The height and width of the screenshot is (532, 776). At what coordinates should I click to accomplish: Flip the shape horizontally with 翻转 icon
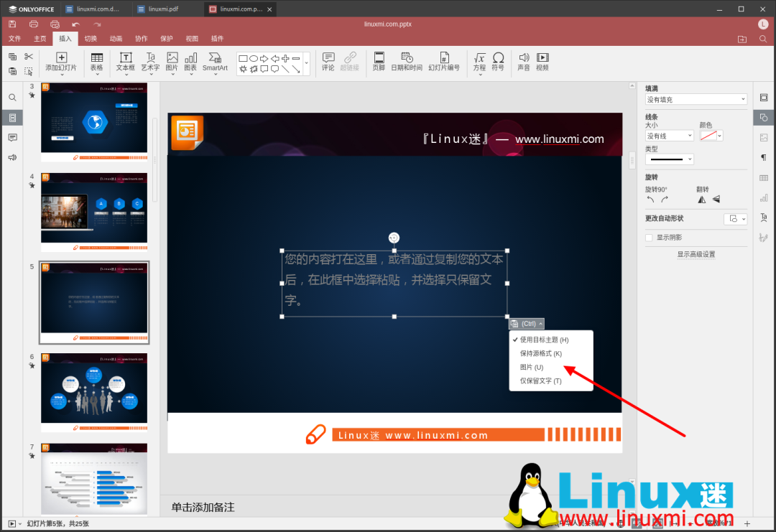coord(701,199)
